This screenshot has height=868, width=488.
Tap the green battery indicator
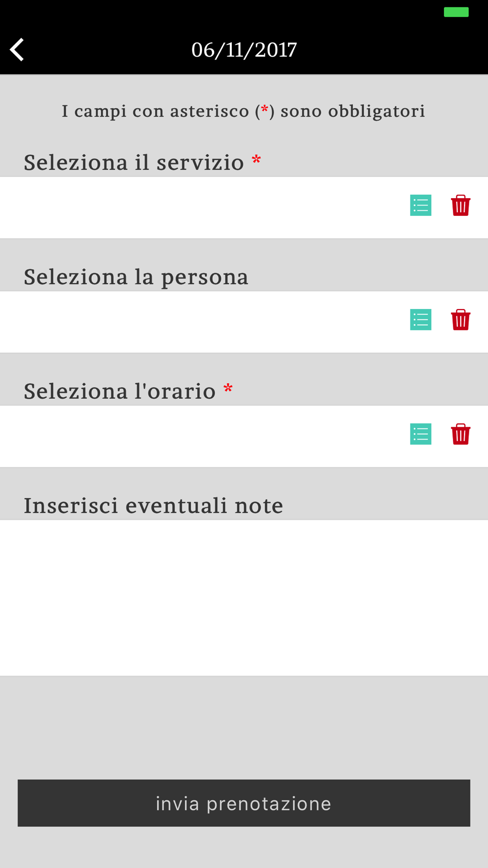[456, 12]
